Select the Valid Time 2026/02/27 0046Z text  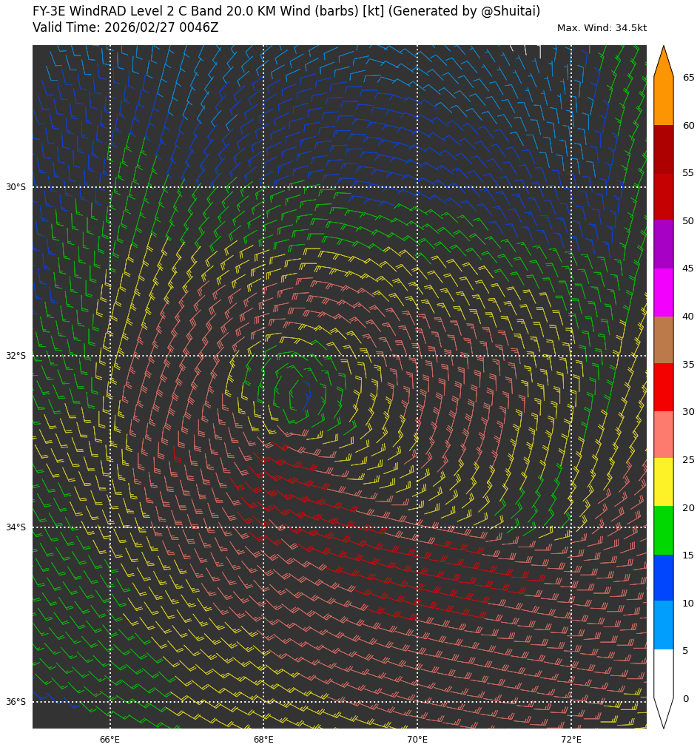(x=125, y=28)
